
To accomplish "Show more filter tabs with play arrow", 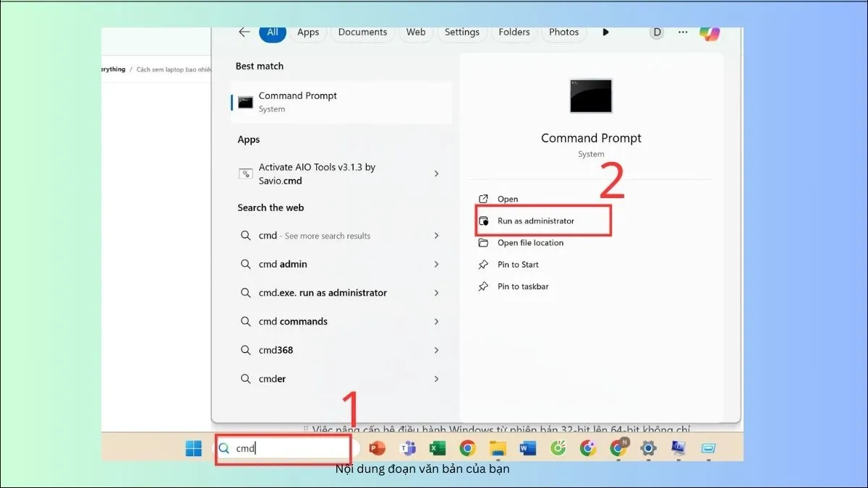I will (605, 33).
